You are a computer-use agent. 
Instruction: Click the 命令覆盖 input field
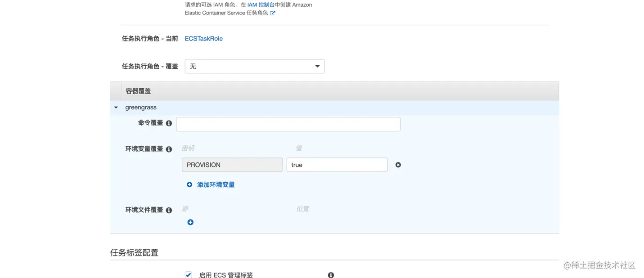[x=288, y=124]
